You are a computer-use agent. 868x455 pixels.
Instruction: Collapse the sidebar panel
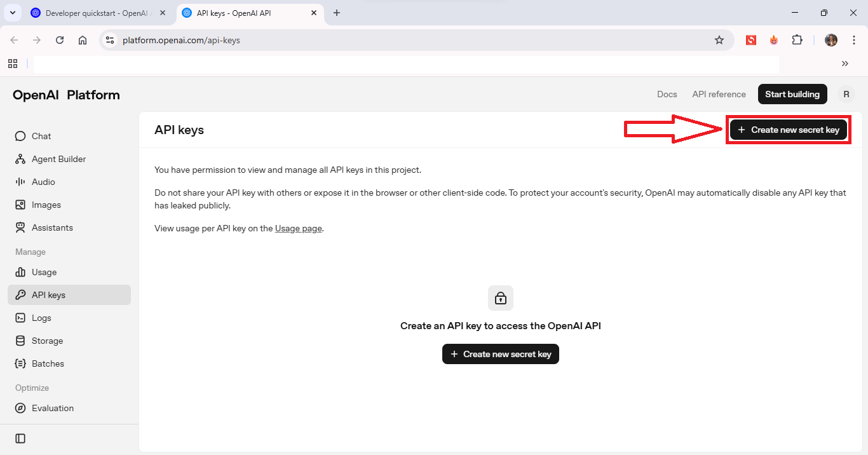coord(20,438)
